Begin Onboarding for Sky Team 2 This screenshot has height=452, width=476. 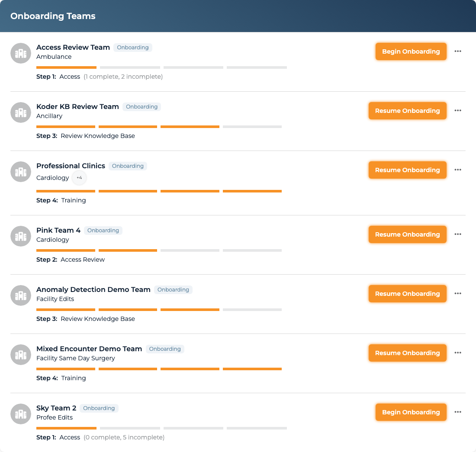(411, 412)
